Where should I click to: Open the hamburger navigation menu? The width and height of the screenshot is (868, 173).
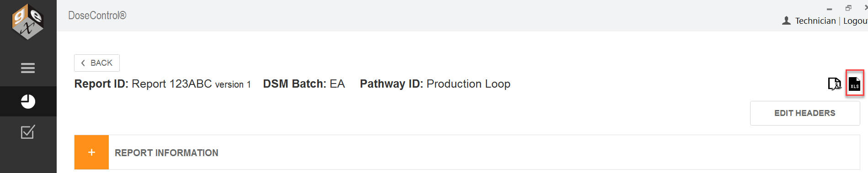tap(28, 68)
